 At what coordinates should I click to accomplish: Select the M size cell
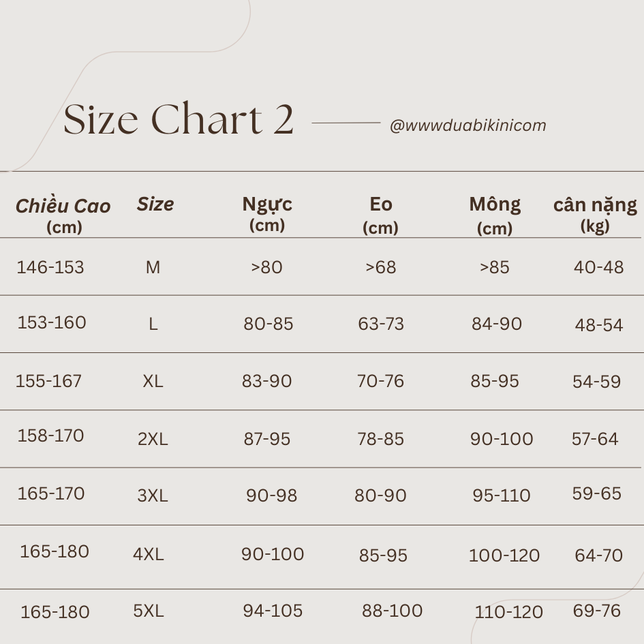coord(153,268)
